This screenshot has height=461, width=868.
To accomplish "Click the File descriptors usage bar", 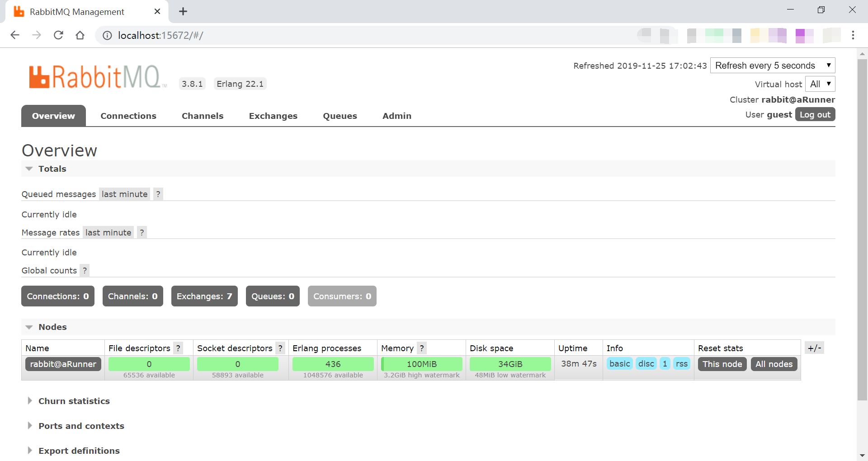I will pyautogui.click(x=149, y=364).
